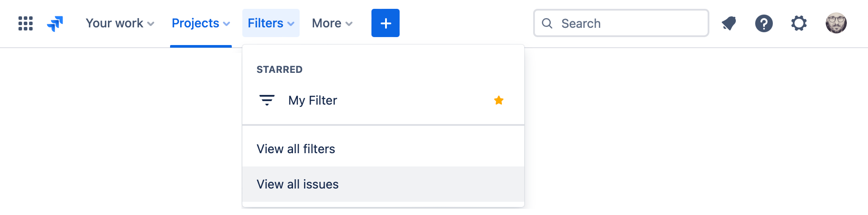The width and height of the screenshot is (868, 215).
Task: Click the filter icon beside My Filter
Action: [267, 100]
